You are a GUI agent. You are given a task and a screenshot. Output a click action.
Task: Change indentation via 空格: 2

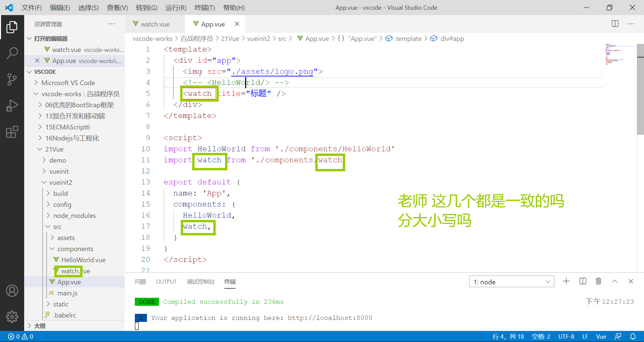[x=541, y=336]
